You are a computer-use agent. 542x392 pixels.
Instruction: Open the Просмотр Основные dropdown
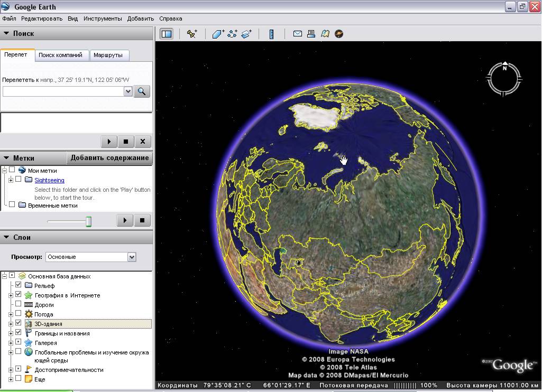[x=91, y=257]
